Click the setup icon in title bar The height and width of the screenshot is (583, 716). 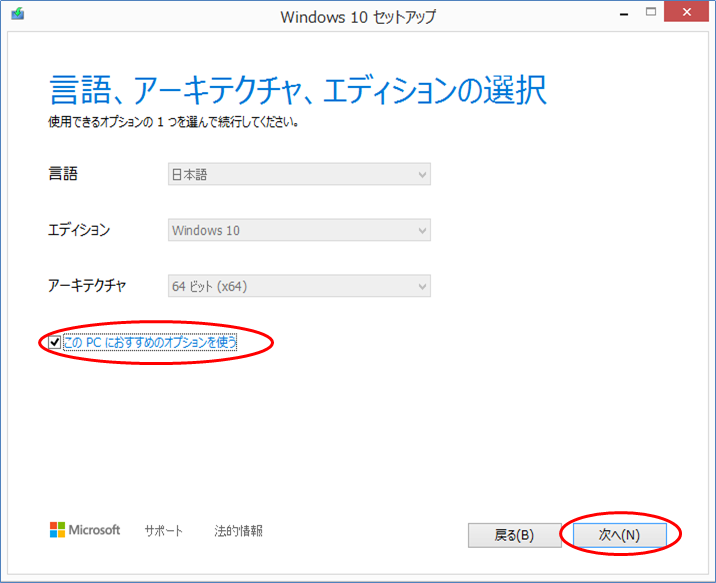[18, 14]
